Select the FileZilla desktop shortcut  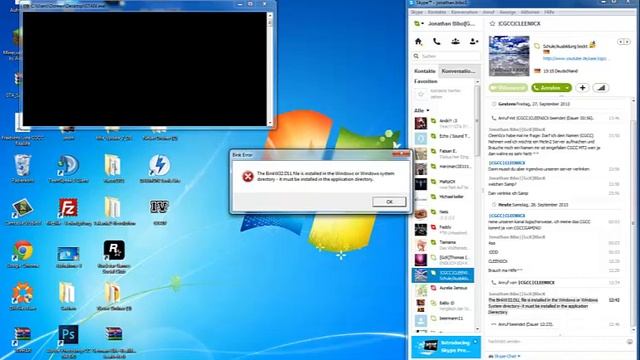coord(68,211)
